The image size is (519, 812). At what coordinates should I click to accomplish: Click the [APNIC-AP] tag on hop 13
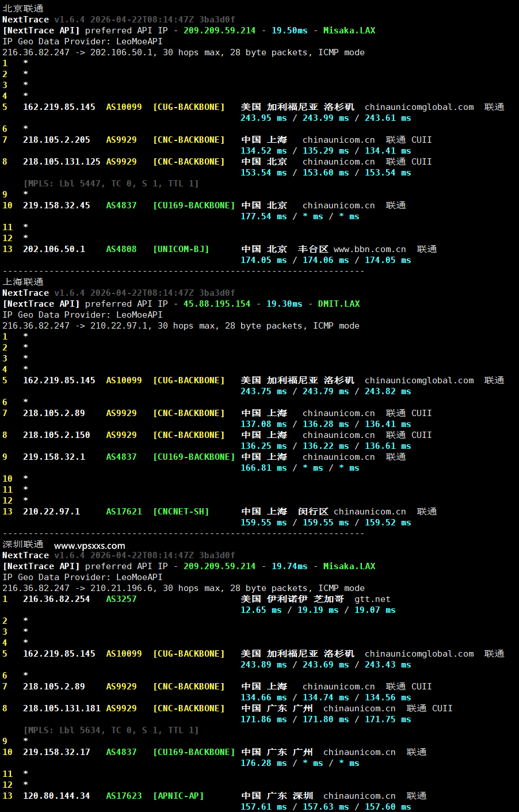click(178, 795)
